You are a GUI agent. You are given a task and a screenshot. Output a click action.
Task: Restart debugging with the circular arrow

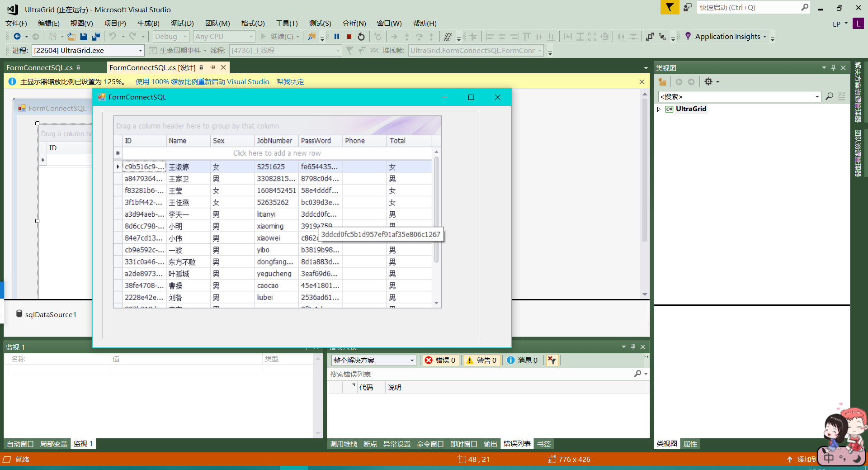(361, 37)
